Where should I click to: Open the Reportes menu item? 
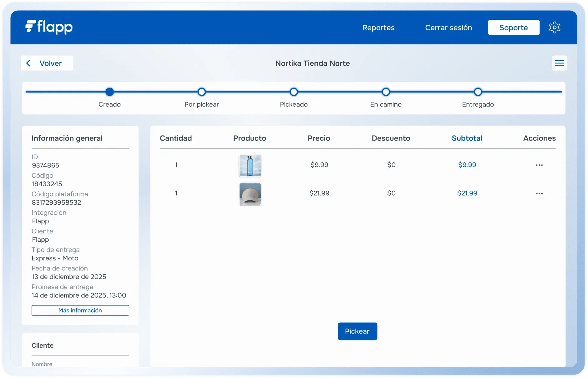pos(378,28)
